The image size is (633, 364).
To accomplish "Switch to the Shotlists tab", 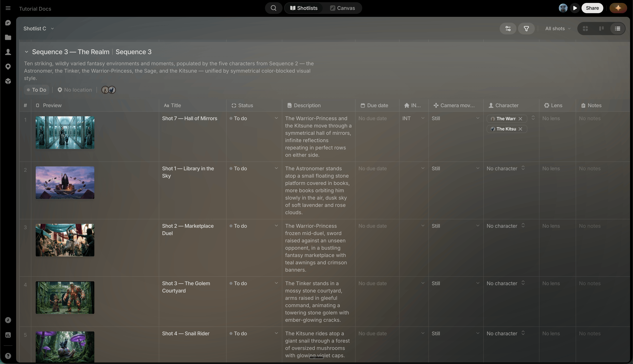I will coord(304,8).
